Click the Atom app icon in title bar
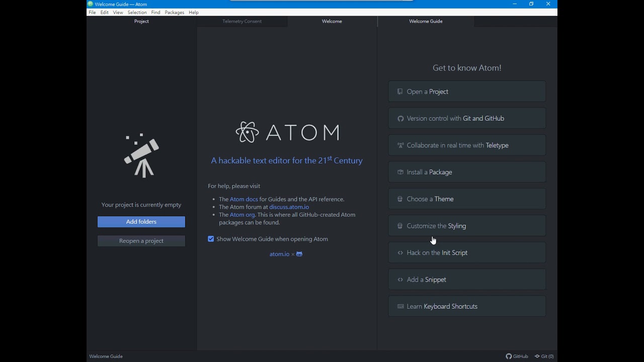Image resolution: width=644 pixels, height=362 pixels. [x=91, y=4]
